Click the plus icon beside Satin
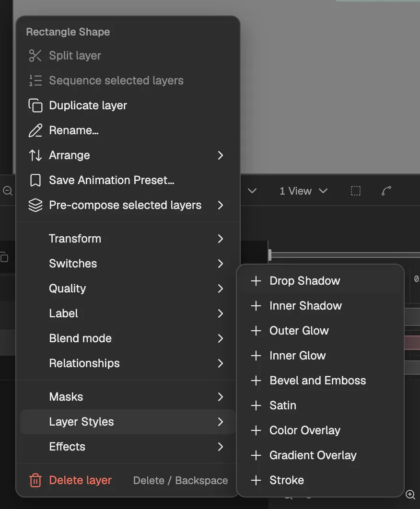Image resolution: width=420 pixels, height=509 pixels. tap(256, 405)
